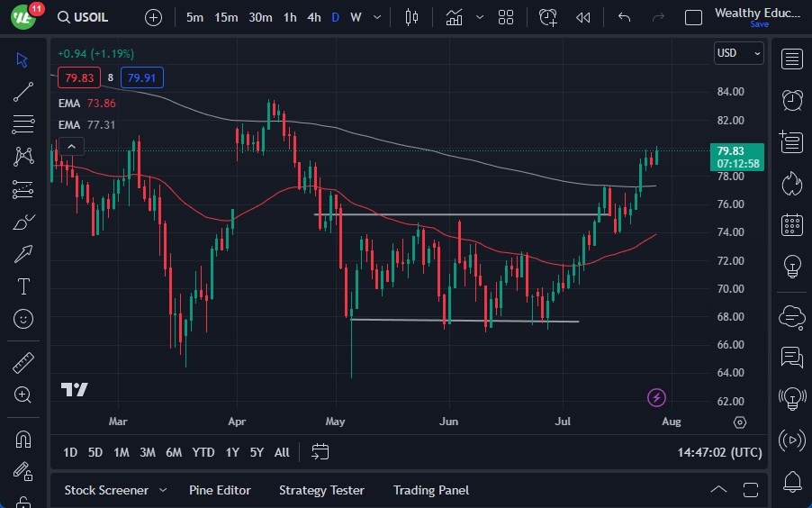The height and width of the screenshot is (508, 812).
Task: Click the Save link under layout name
Action: tap(759, 24)
